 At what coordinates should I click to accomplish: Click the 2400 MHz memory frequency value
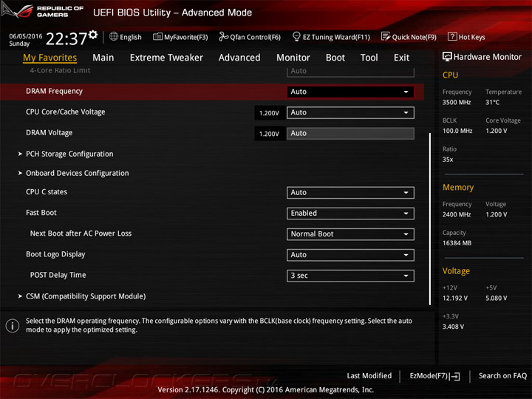457,214
